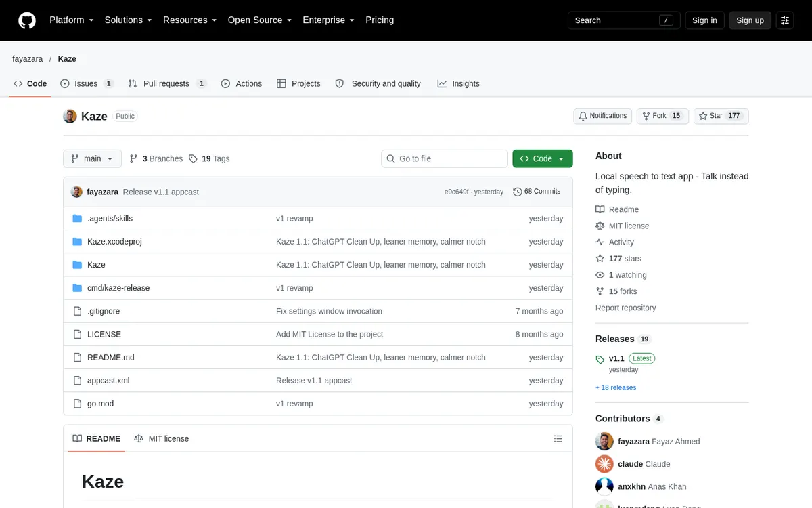This screenshot has height=508, width=812.
Task: Click the Kaze.xcodeproj folder icon
Action: point(77,242)
